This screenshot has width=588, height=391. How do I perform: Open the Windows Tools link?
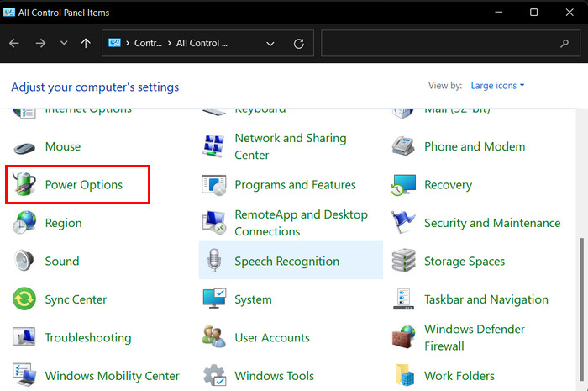pyautogui.click(x=274, y=376)
